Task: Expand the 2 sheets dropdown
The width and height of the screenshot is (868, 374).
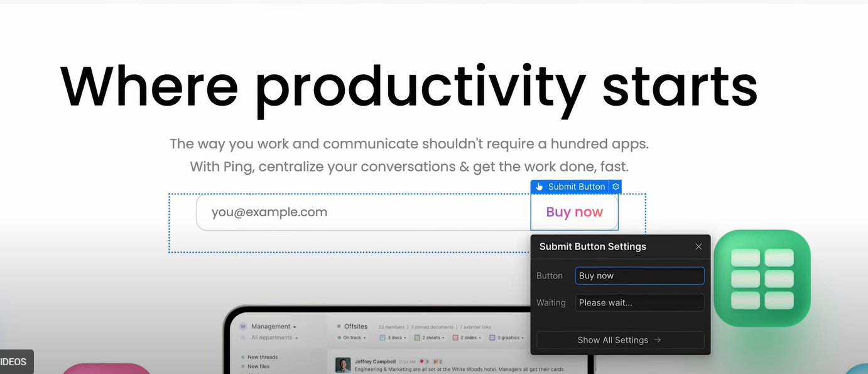Action: (443, 338)
